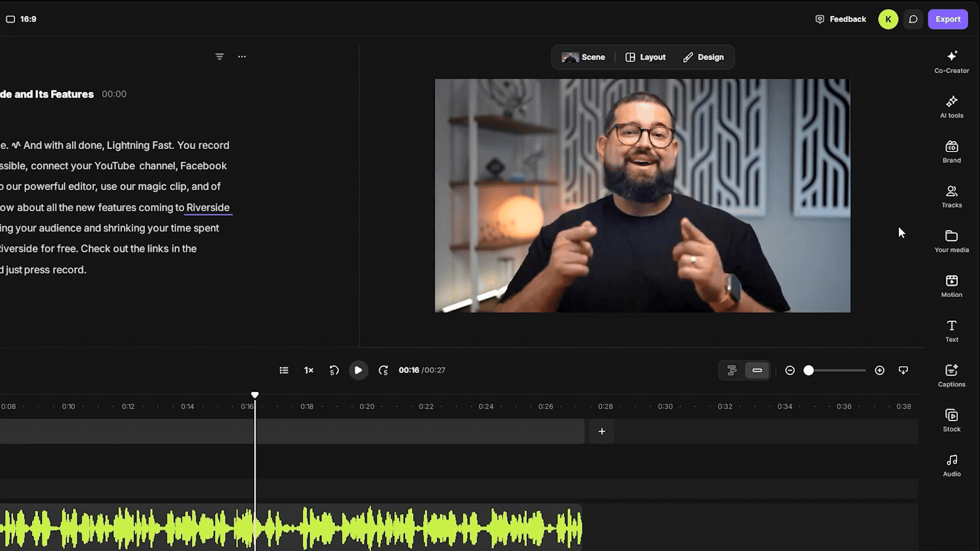Switch to stacked timeline view
980x551 pixels.
[x=732, y=370]
